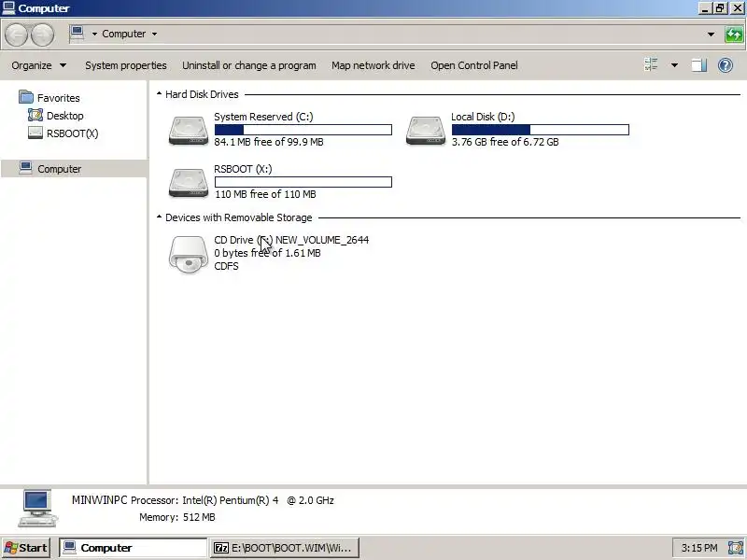Open Help with the question mark icon

[x=726, y=64]
